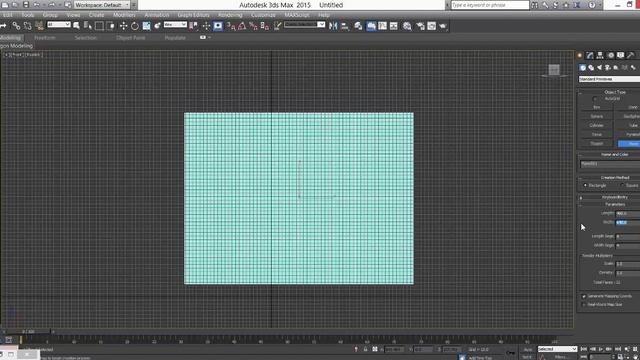Open the Modify command panel tab
Image resolution: width=640 pixels, height=360 pixels.
tap(590, 55)
